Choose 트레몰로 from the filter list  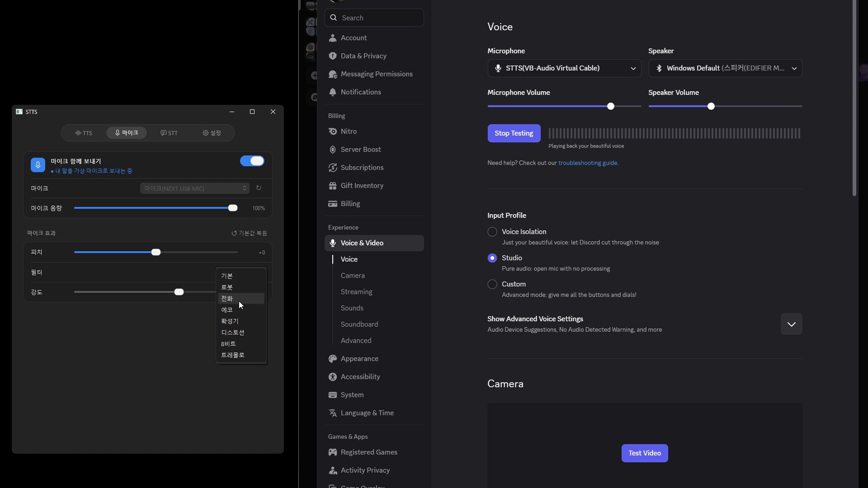point(241,355)
